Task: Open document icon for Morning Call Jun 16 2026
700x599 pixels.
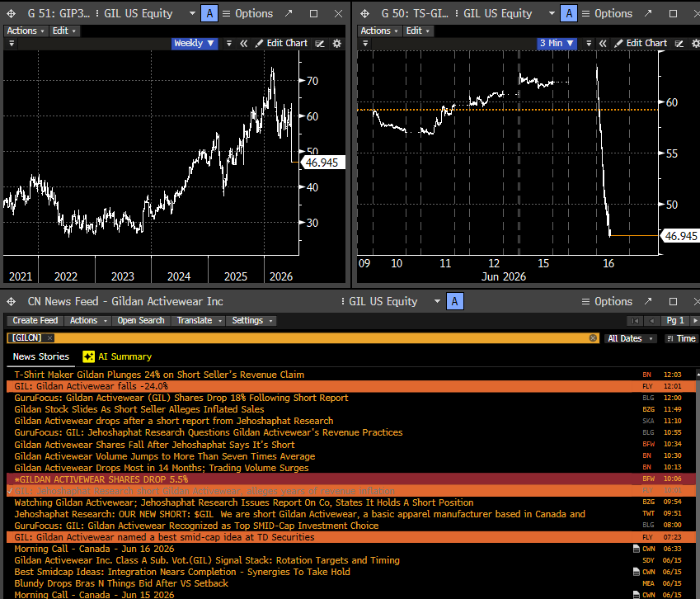Action: coord(637,549)
